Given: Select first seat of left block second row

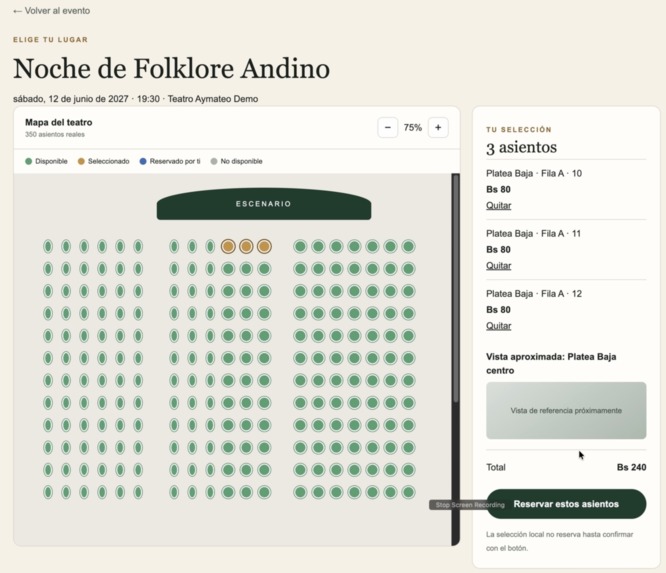Looking at the screenshot, I should (x=48, y=269).
